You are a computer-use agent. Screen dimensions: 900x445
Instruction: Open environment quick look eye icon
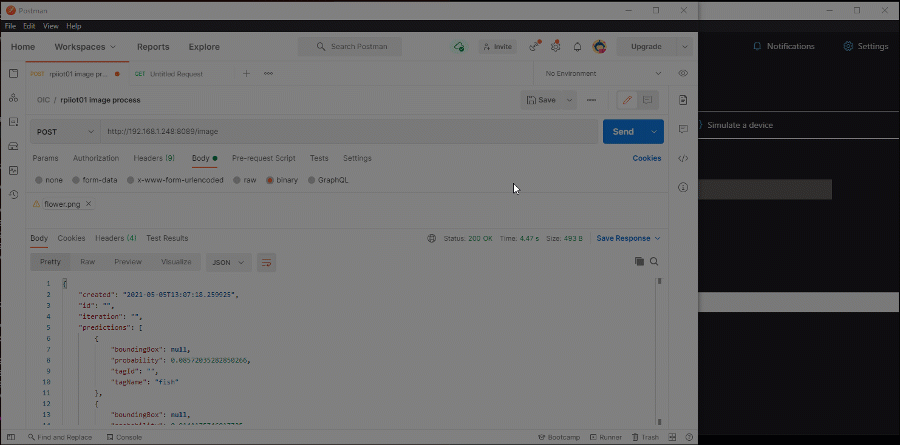[x=682, y=73]
